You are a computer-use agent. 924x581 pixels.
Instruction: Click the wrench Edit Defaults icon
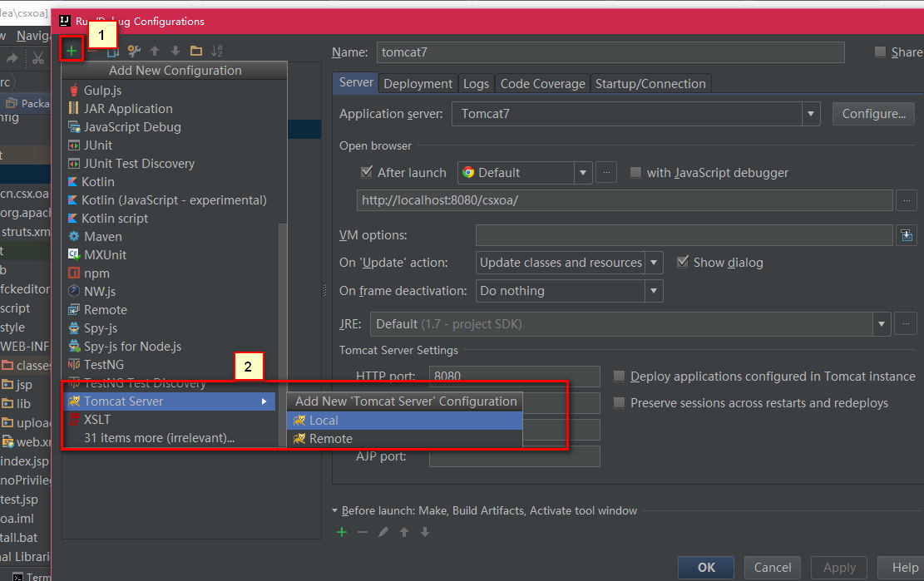(135, 51)
